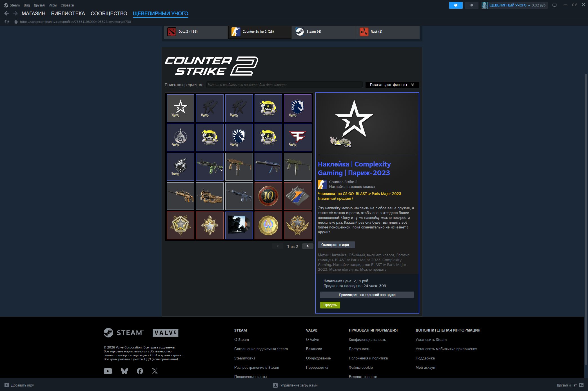The image size is (588, 391).
Task: Open the notifications bell
Action: tap(472, 5)
